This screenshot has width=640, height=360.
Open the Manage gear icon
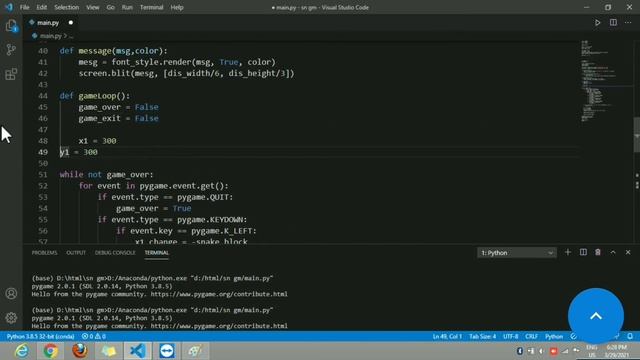(11, 318)
